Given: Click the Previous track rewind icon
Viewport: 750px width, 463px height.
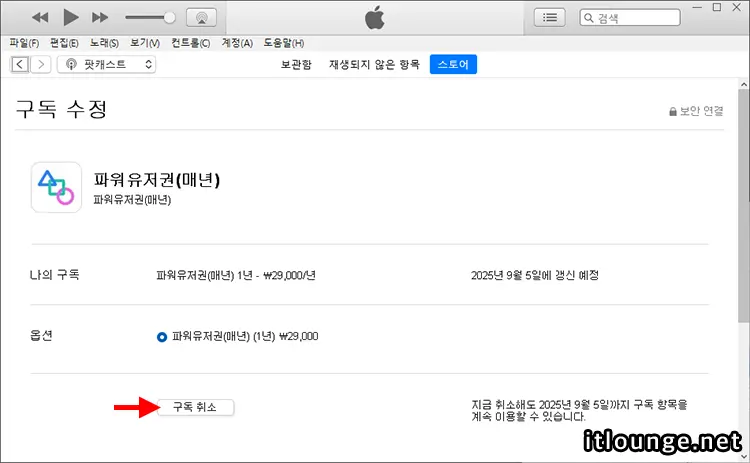Looking at the screenshot, I should pyautogui.click(x=41, y=17).
